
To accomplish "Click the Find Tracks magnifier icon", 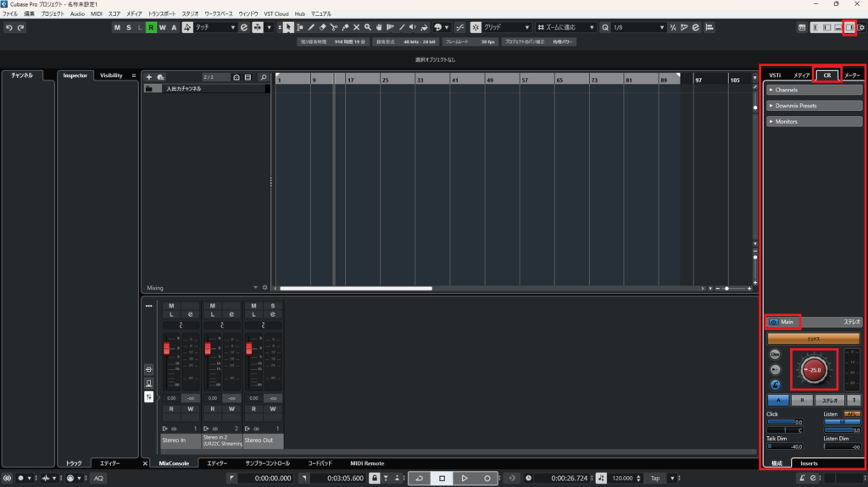I will (x=264, y=77).
